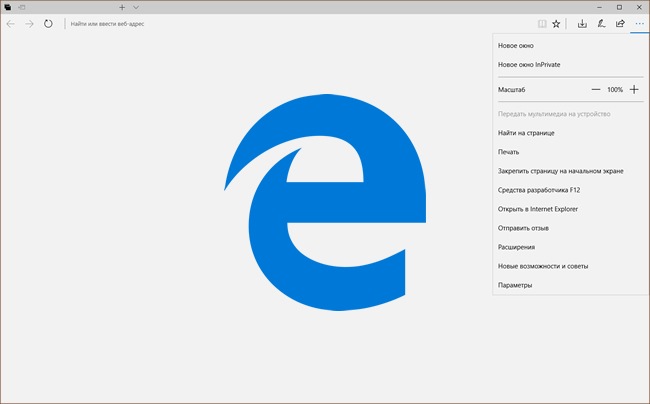Choose Закрепить страницу на начальном экране
This screenshot has width=650, height=404.
pos(568,171)
